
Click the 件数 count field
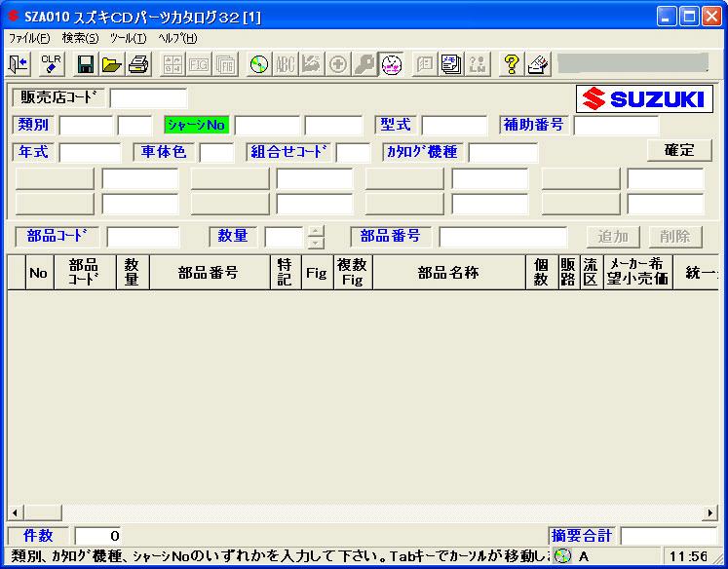pos(98,536)
